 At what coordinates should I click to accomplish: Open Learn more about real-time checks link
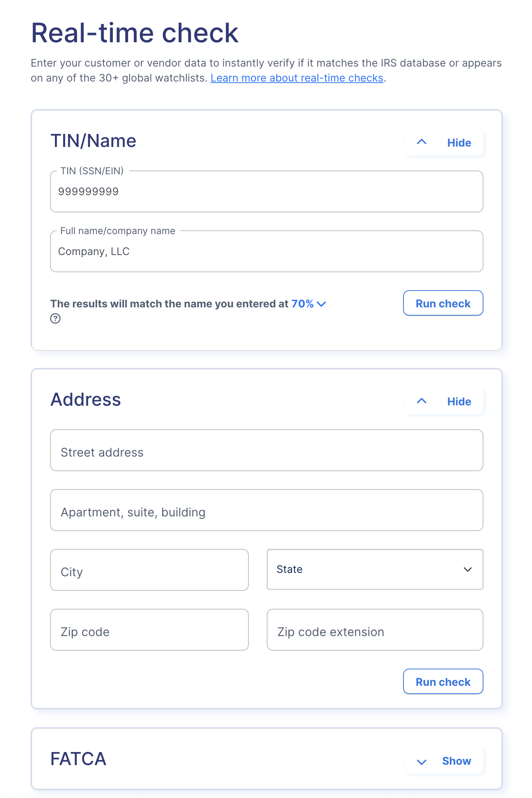pyautogui.click(x=297, y=78)
